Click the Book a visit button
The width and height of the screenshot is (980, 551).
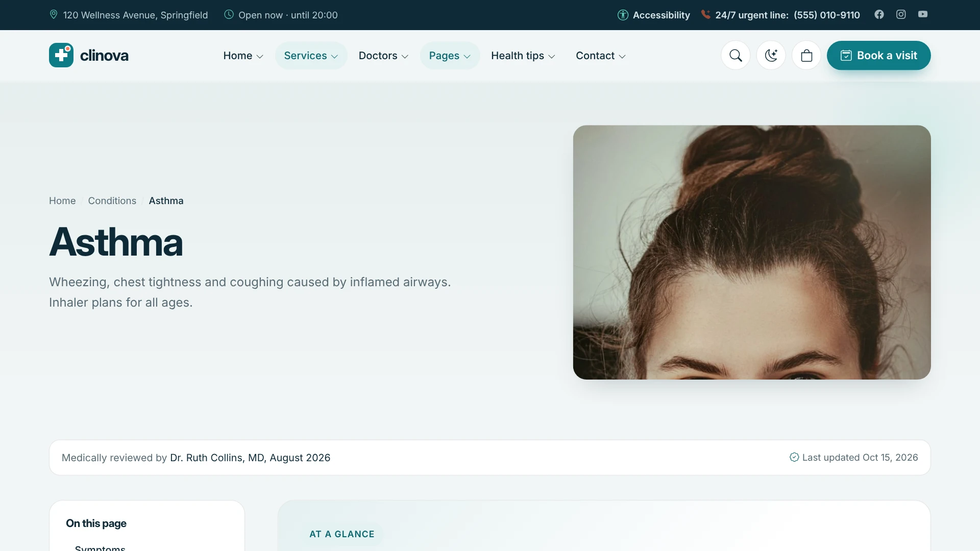click(x=878, y=55)
